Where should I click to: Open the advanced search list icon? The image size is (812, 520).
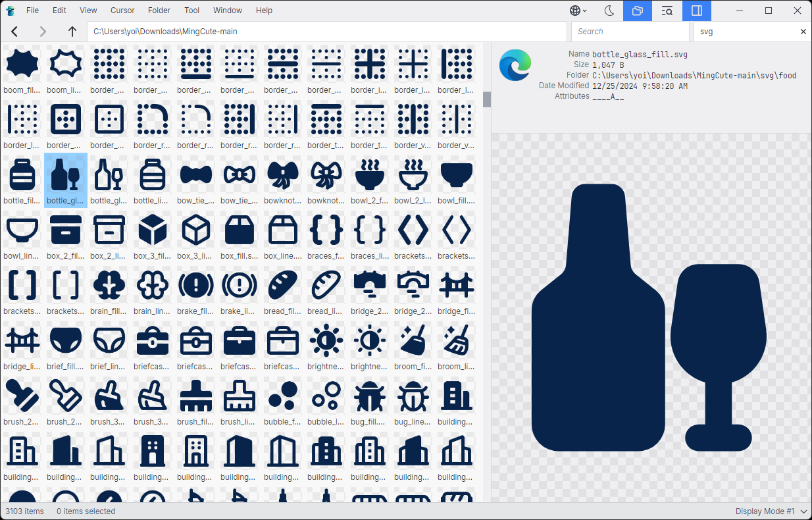click(x=667, y=11)
